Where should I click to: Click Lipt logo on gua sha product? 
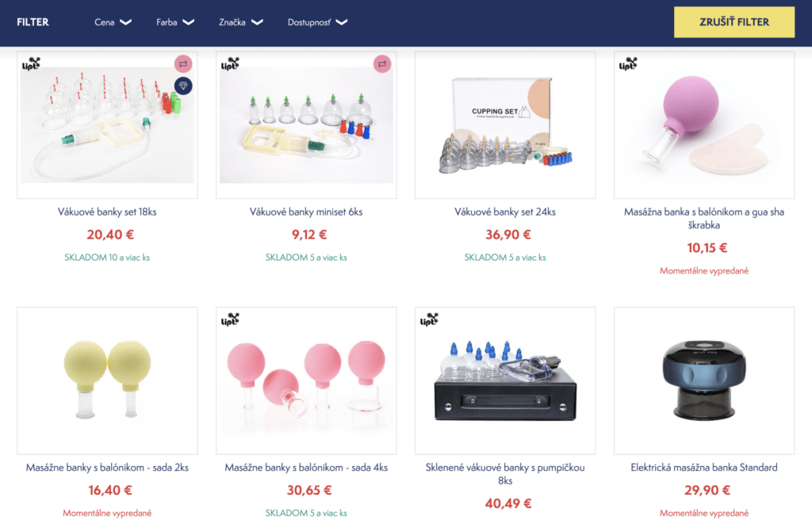(628, 63)
